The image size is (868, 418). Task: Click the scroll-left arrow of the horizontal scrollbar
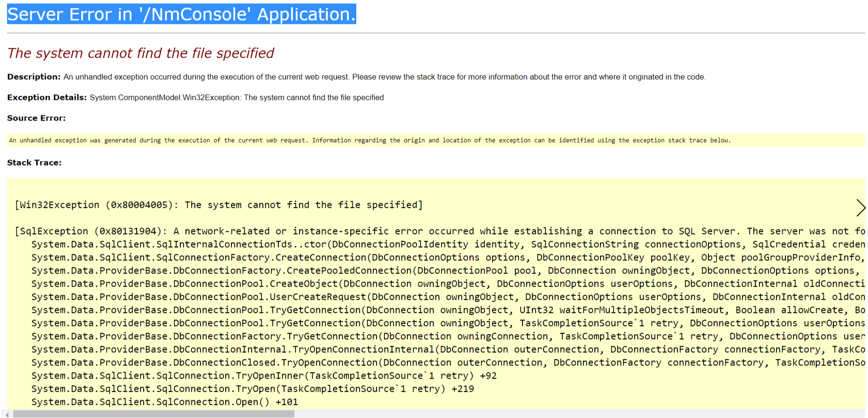(7, 415)
